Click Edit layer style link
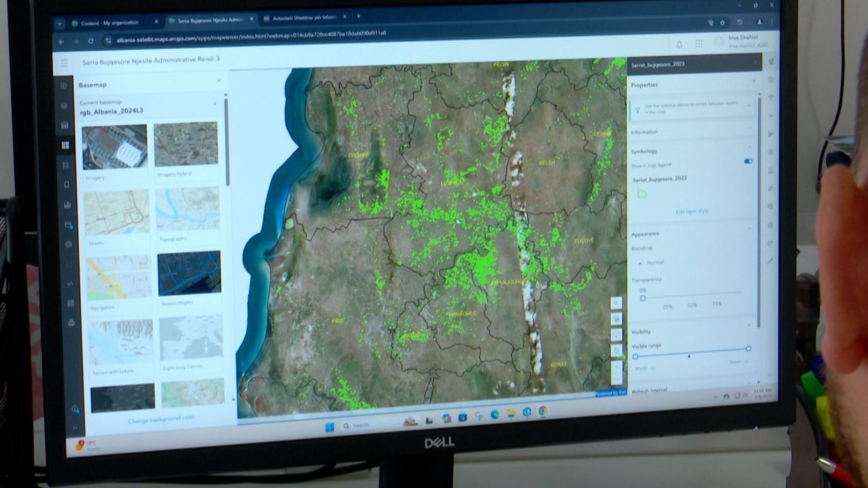868x488 pixels. pyautogui.click(x=692, y=211)
